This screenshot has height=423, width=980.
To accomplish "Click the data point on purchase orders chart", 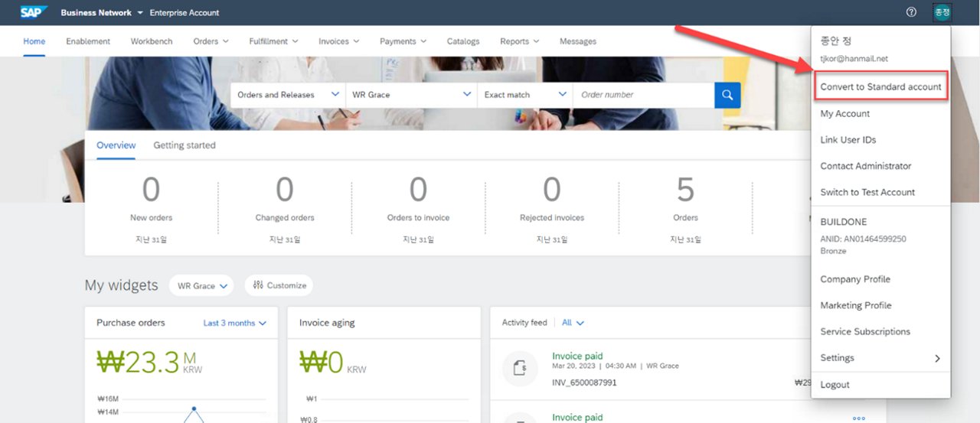I will (x=194, y=408).
